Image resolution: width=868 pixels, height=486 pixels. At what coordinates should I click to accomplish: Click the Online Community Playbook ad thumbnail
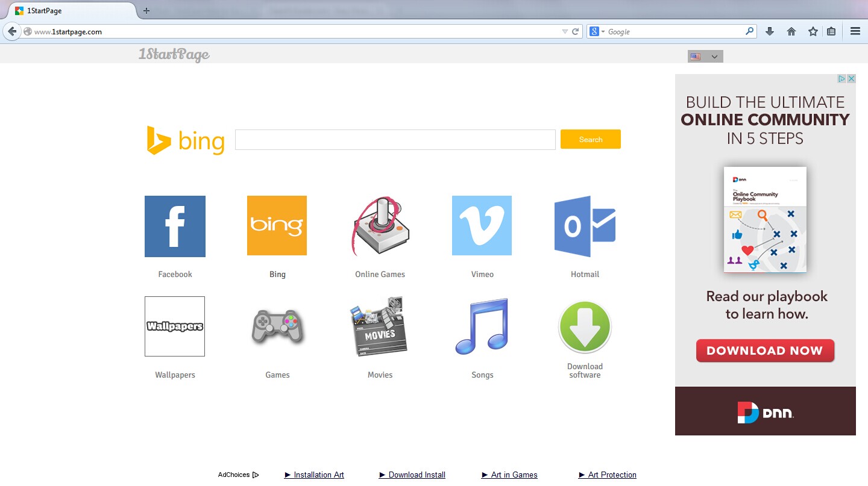coord(765,219)
